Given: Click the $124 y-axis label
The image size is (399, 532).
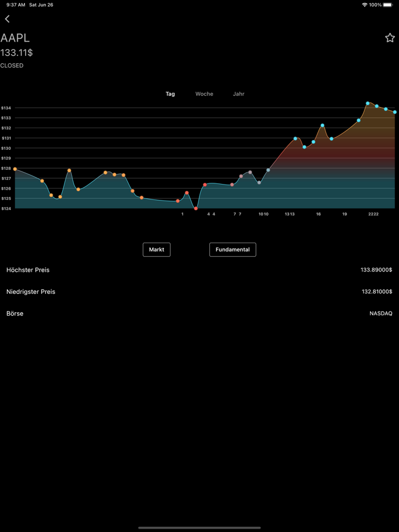Looking at the screenshot, I should 6,208.
